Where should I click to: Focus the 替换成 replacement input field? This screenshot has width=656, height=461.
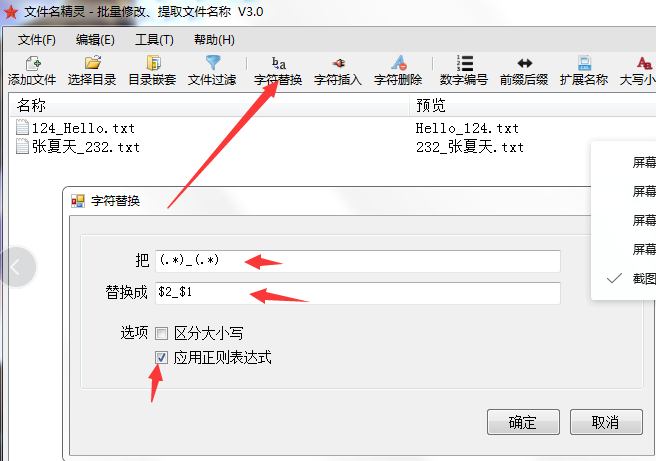tap(358, 293)
